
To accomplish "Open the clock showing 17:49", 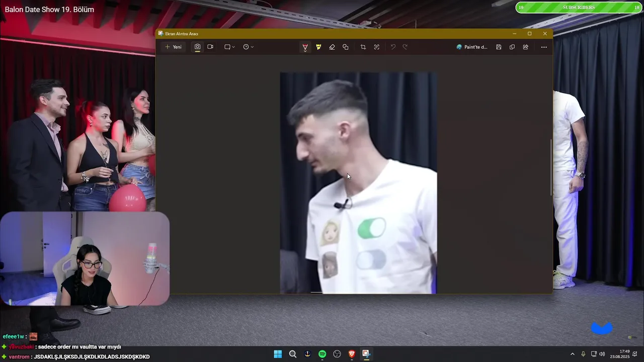I will point(620,354).
